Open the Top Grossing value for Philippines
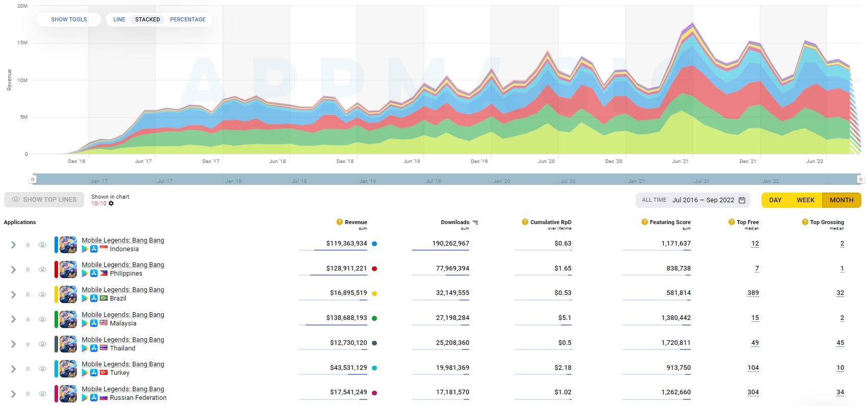The width and height of the screenshot is (868, 406). (842, 268)
